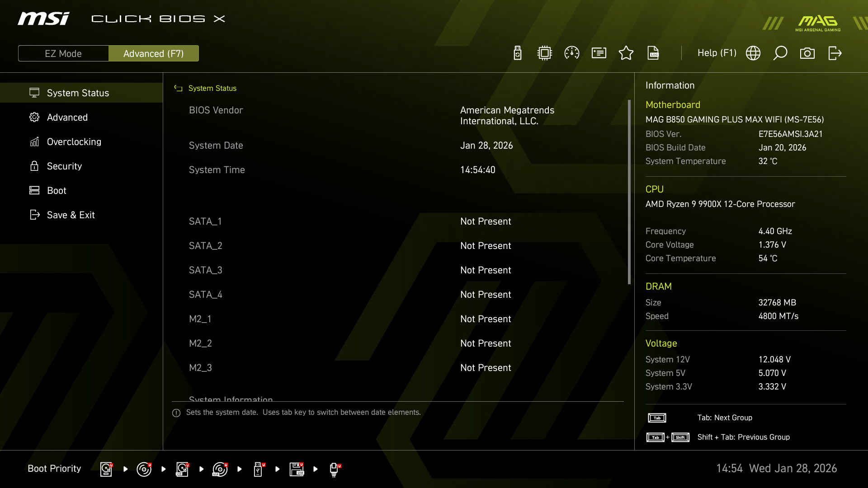
Task: Open the speedometer performance icon
Action: point(572,53)
